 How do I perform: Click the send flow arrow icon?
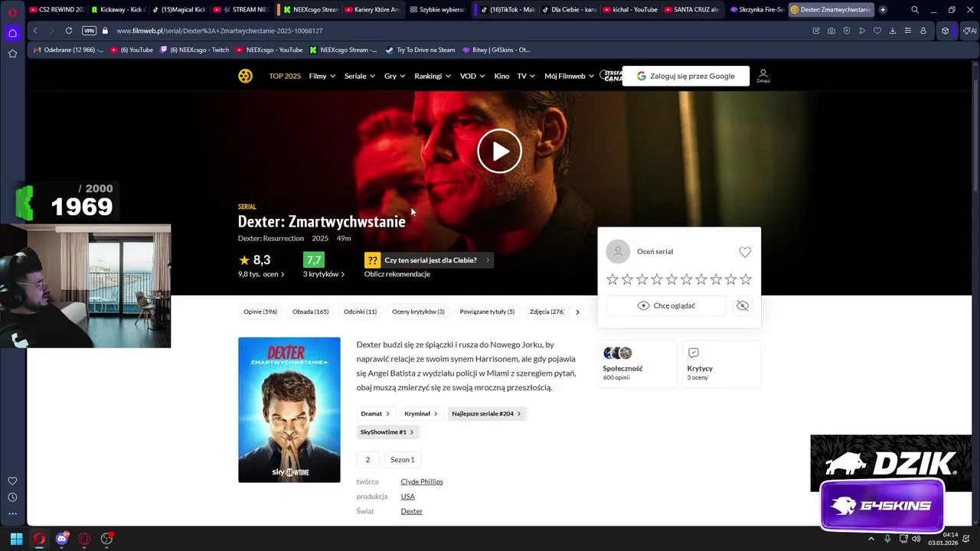[862, 31]
